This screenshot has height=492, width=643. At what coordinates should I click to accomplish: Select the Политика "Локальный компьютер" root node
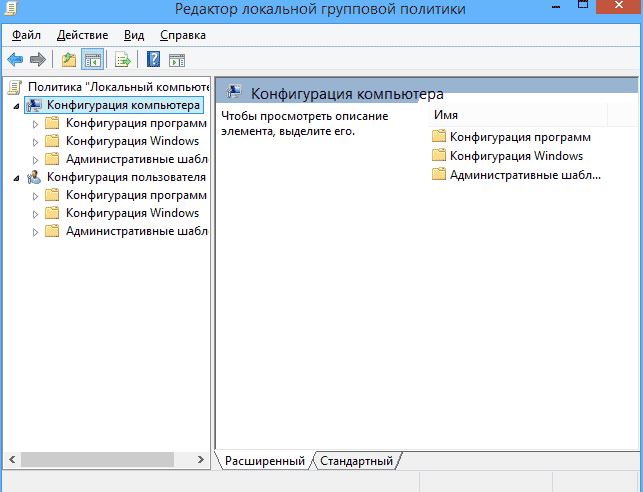[119, 87]
